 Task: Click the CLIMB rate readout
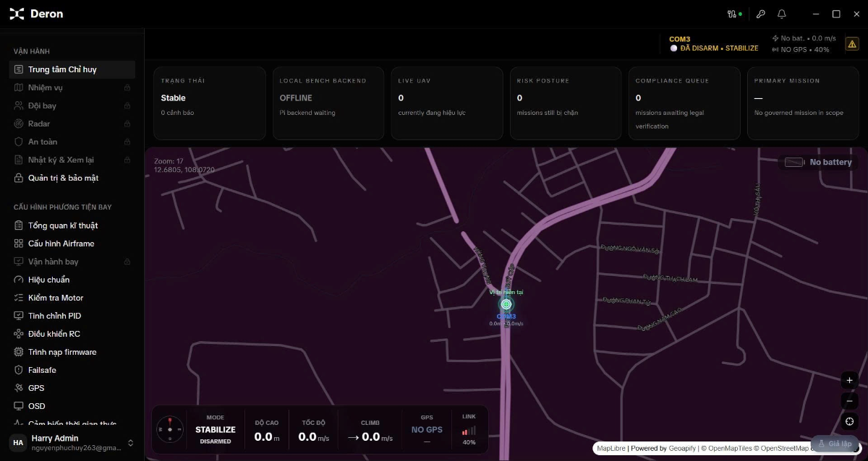point(370,431)
